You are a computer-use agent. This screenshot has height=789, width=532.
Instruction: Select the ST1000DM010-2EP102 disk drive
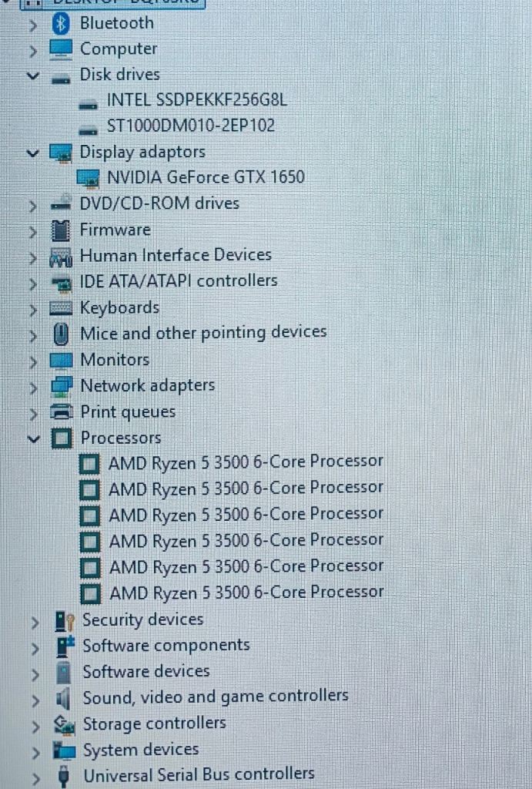point(190,126)
